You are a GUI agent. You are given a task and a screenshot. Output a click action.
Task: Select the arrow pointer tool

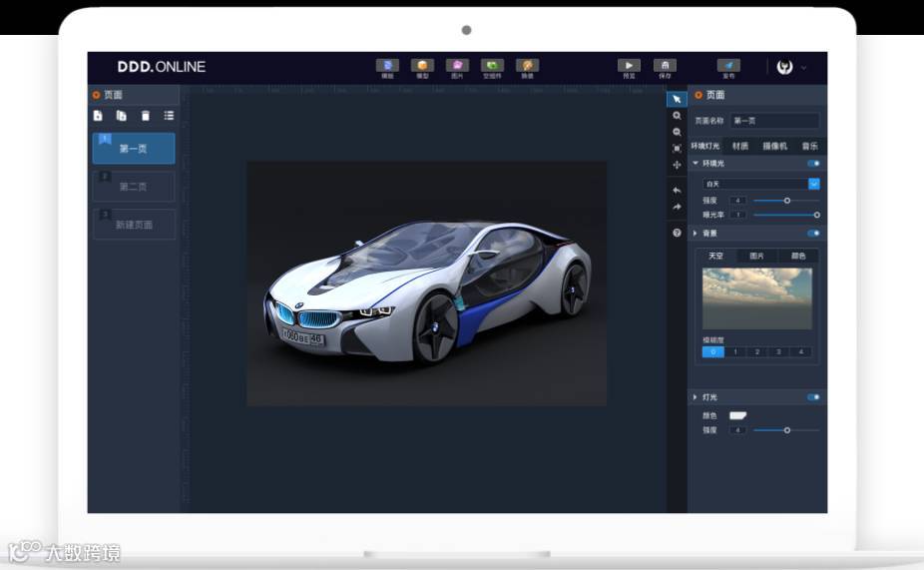(677, 99)
